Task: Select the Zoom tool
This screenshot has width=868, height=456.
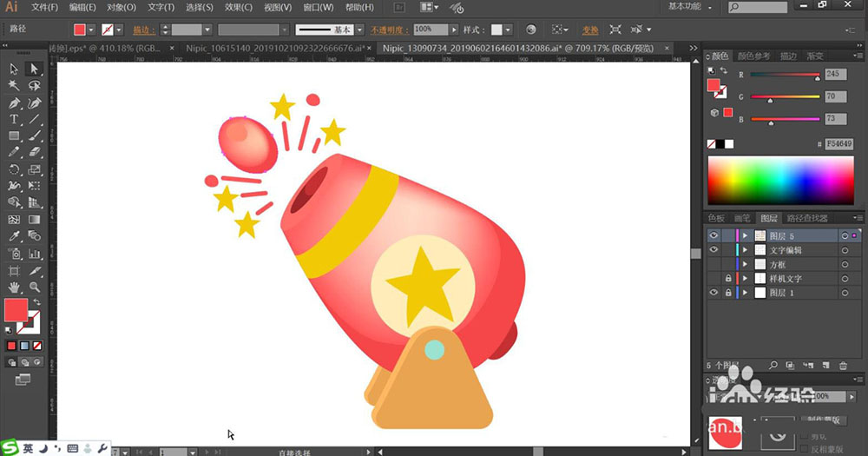Action: tap(35, 287)
